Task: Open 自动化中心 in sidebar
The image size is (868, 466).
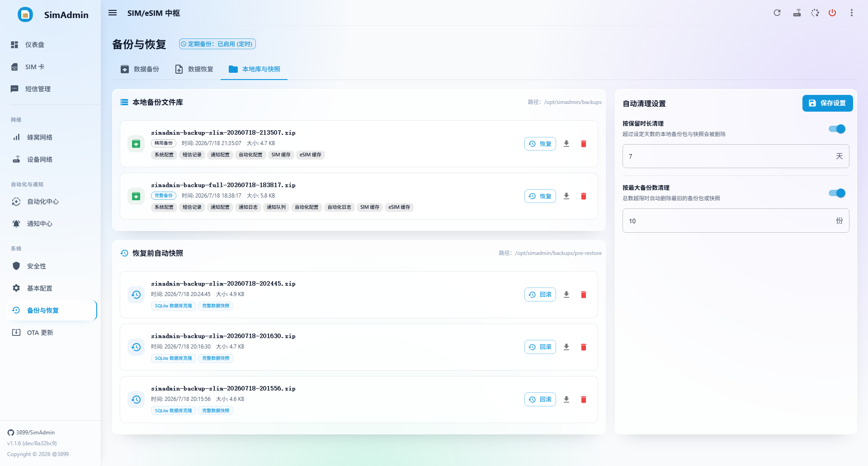Action: [x=50, y=202]
